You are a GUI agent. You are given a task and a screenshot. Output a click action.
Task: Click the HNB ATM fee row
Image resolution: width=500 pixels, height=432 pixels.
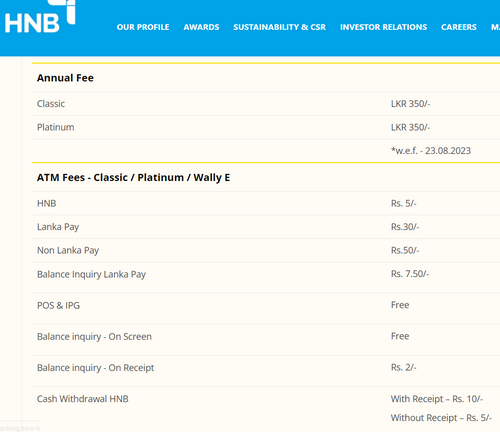(266, 203)
